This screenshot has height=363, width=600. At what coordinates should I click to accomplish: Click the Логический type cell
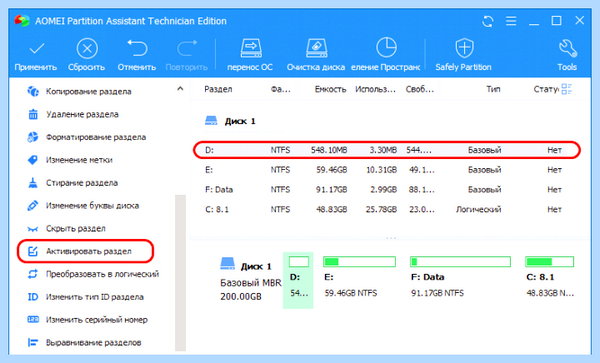(478, 210)
